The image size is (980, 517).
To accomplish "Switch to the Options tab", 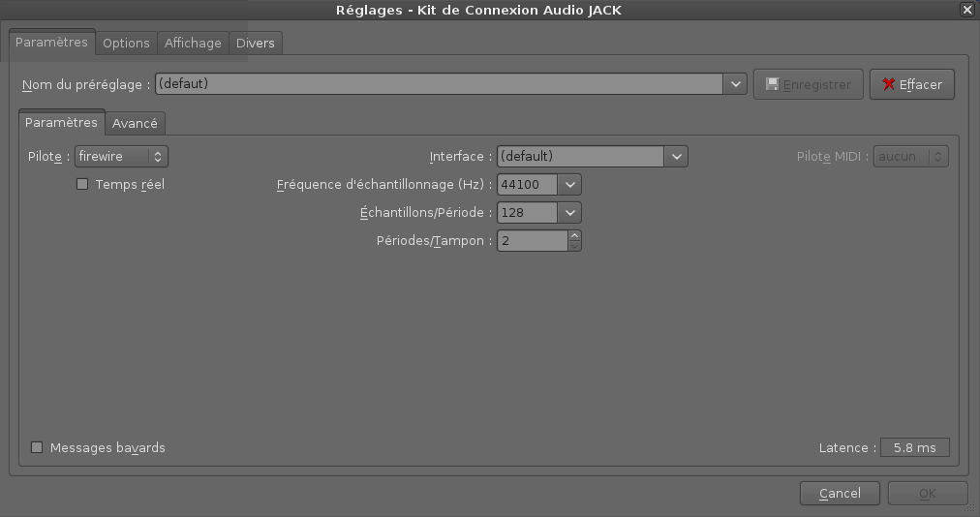I will (126, 44).
